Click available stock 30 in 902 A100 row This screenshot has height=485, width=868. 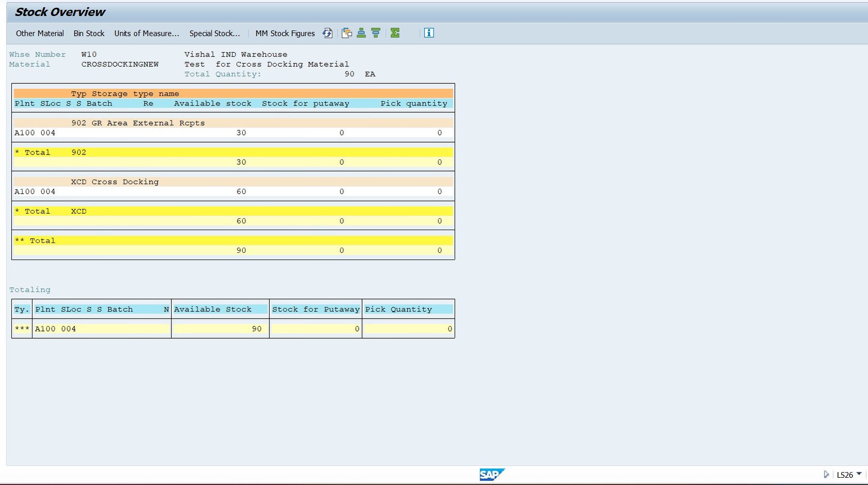[241, 133]
